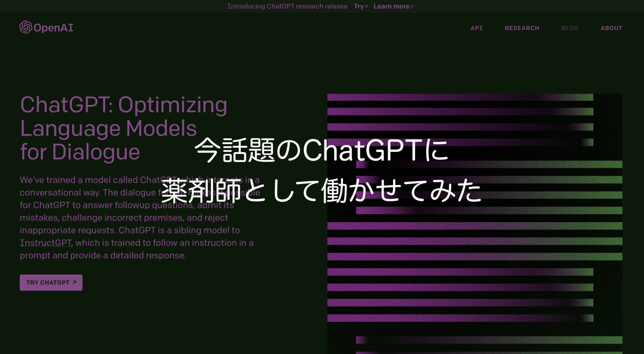Viewport: 644px width, 354px height.
Task: Click the OpenAI logo in header
Action: (46, 28)
